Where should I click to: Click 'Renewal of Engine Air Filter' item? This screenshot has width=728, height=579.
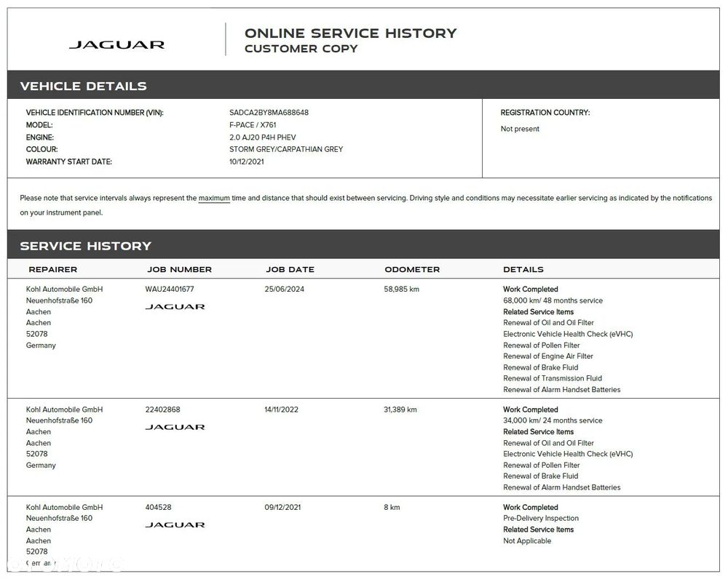click(x=548, y=356)
